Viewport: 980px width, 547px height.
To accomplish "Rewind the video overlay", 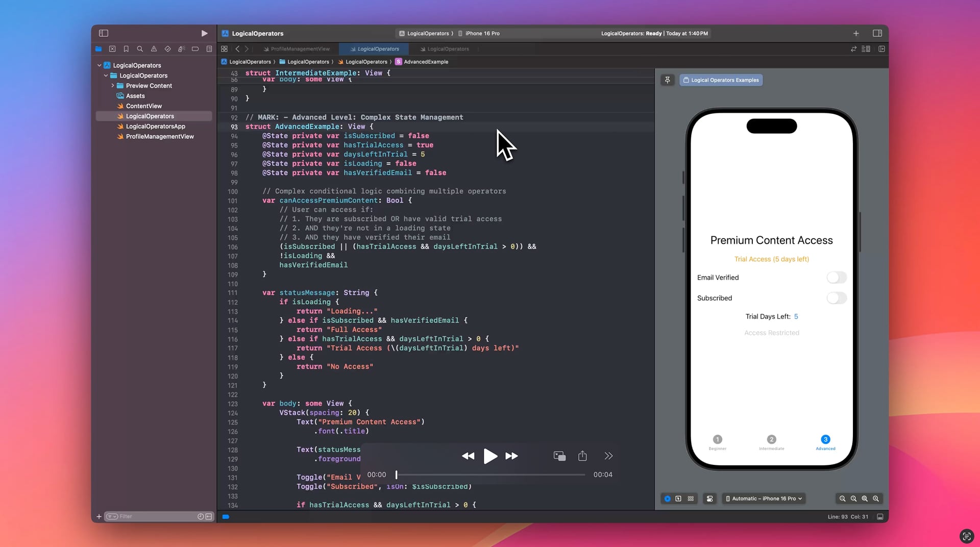I will [468, 456].
